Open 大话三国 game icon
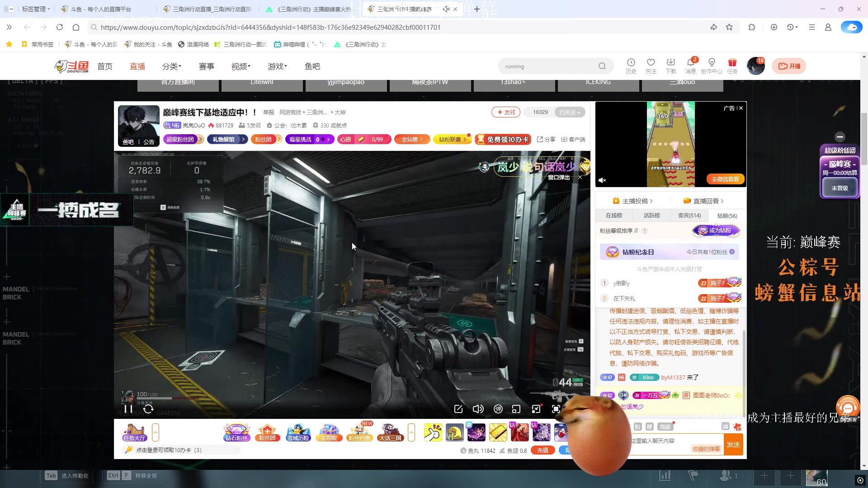Image resolution: width=868 pixels, height=488 pixels. click(391, 432)
